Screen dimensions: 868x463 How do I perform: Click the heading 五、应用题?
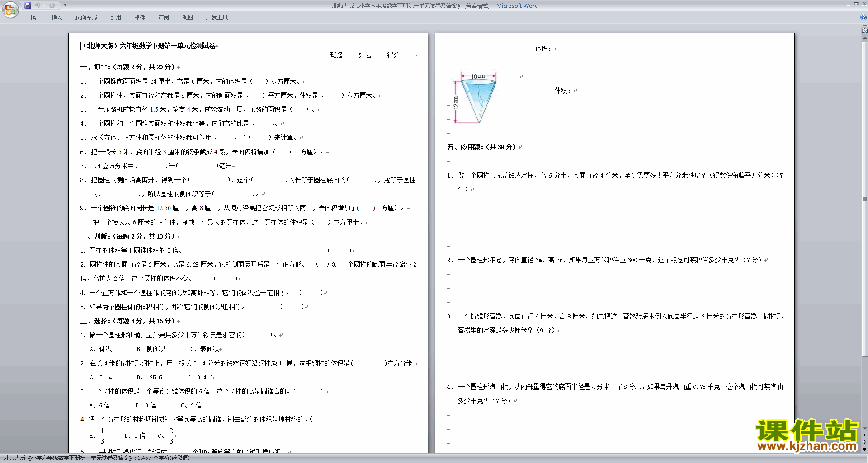click(482, 147)
